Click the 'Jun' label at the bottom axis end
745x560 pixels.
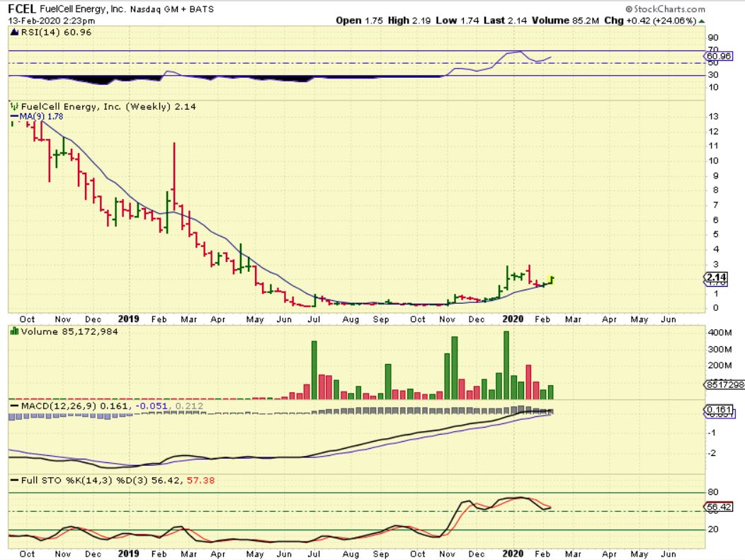(669, 554)
